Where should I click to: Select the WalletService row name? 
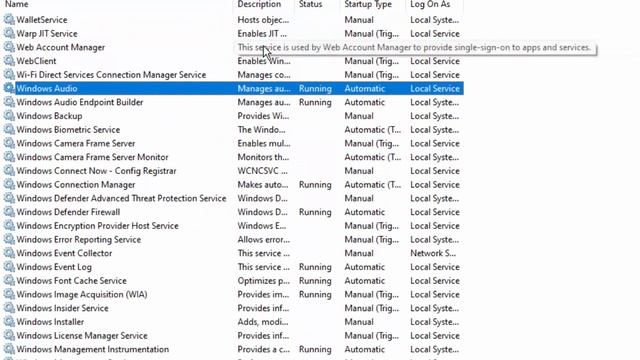(x=42, y=20)
